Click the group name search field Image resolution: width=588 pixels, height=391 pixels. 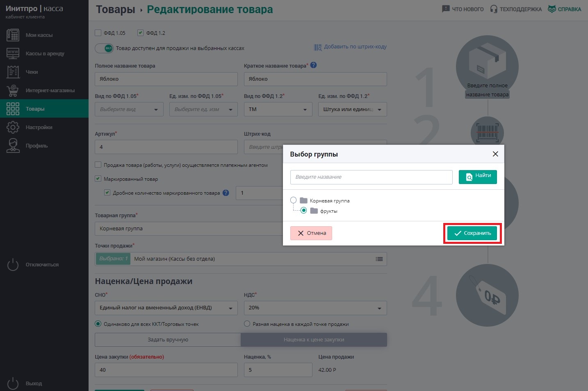(371, 177)
